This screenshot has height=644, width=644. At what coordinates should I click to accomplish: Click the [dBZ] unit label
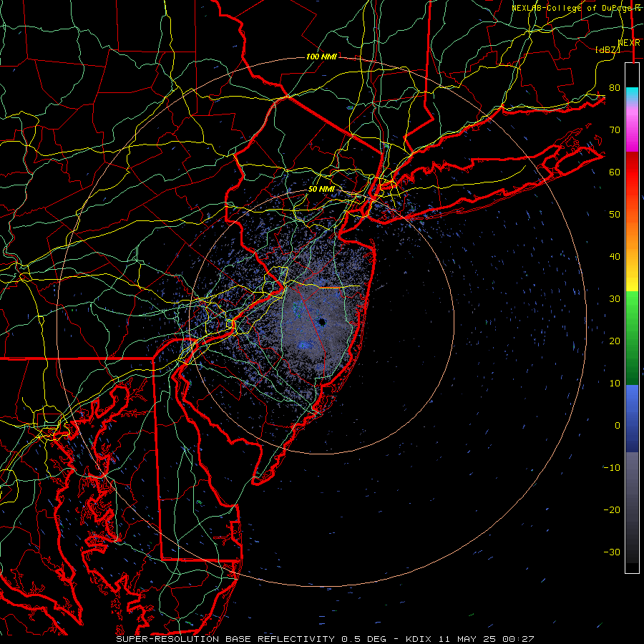coord(608,49)
